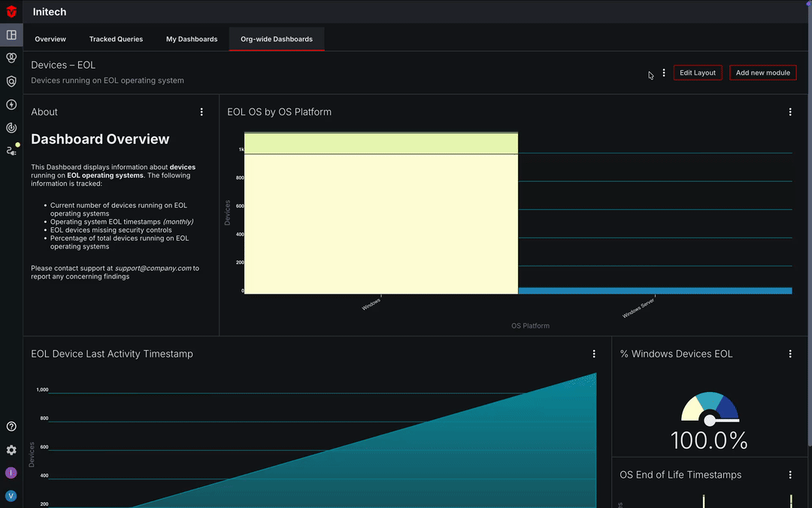This screenshot has width=812, height=508.
Task: Open the threat detection sidebar icon
Action: 11,57
